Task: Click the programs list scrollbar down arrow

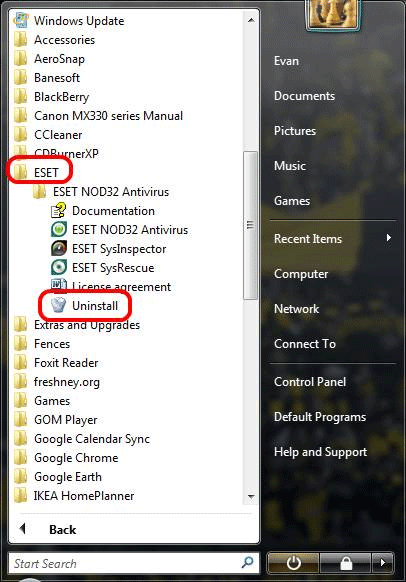Action: click(251, 497)
